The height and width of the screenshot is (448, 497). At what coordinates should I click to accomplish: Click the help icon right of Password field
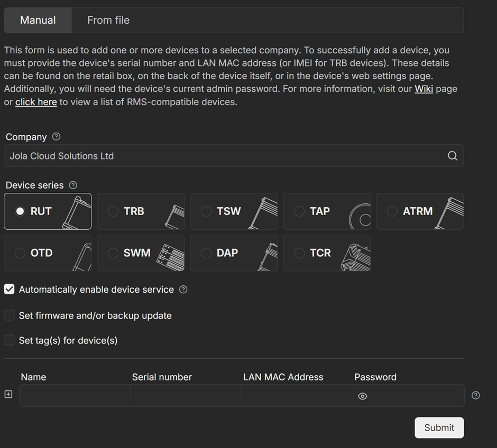coord(476,395)
